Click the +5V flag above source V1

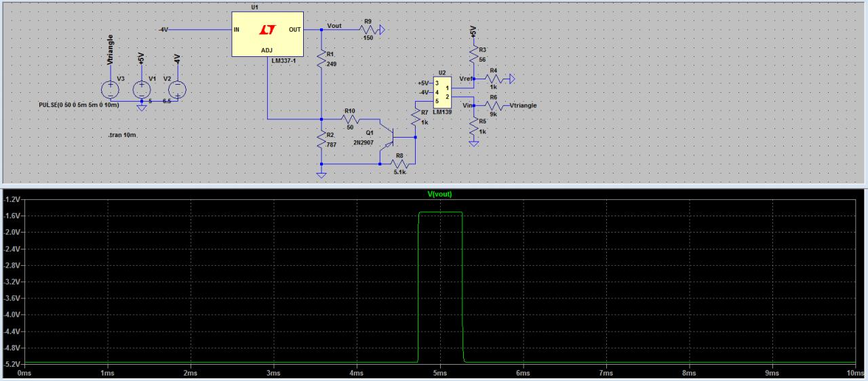click(x=141, y=58)
